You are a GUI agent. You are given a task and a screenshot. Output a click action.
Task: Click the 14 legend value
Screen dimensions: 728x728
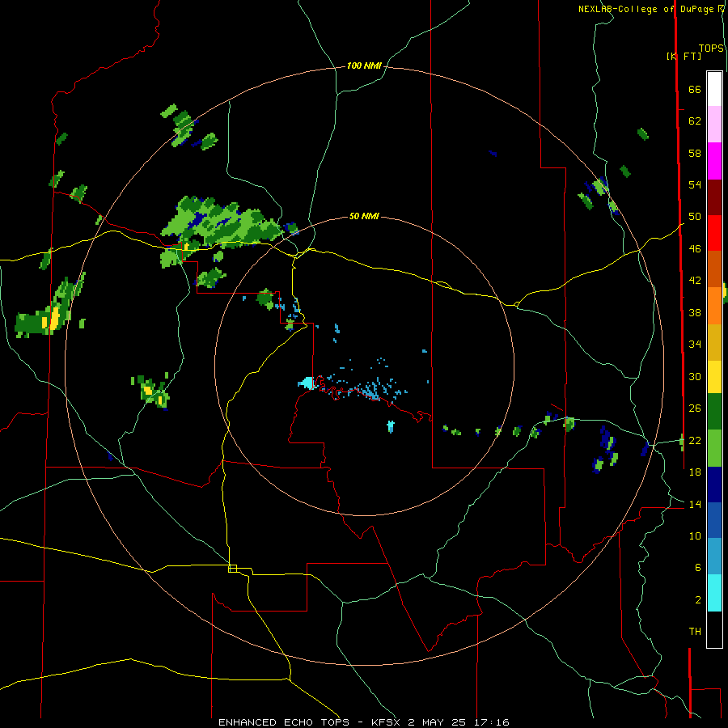695,504
